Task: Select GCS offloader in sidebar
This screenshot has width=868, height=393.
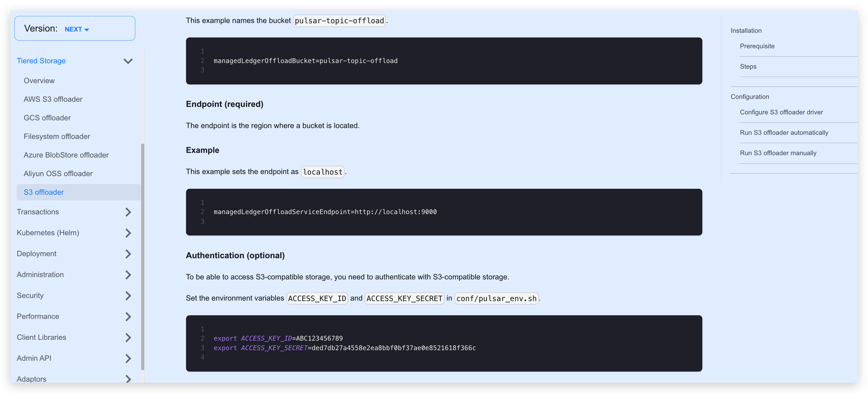Action: click(x=47, y=118)
